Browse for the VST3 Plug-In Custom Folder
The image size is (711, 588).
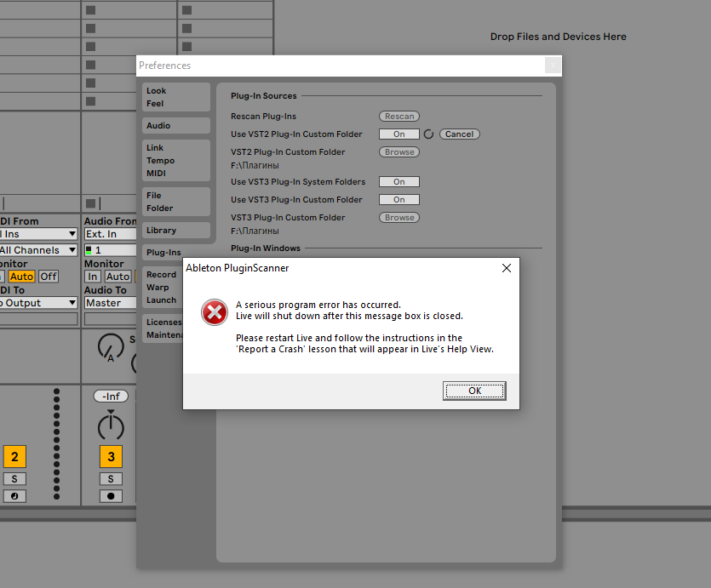click(399, 218)
